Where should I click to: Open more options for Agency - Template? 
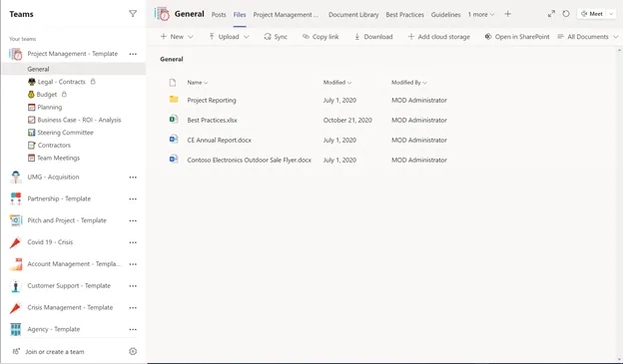pyautogui.click(x=133, y=329)
